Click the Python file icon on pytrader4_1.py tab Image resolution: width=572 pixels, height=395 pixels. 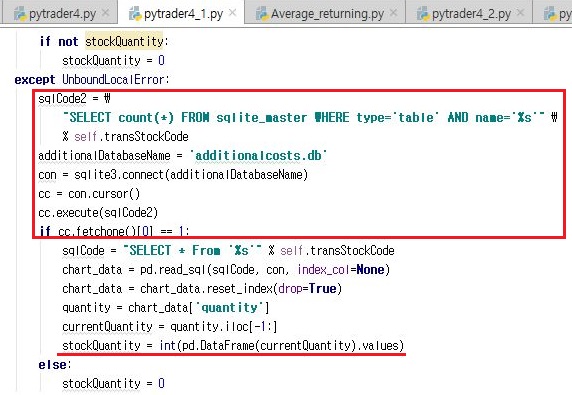135,14
